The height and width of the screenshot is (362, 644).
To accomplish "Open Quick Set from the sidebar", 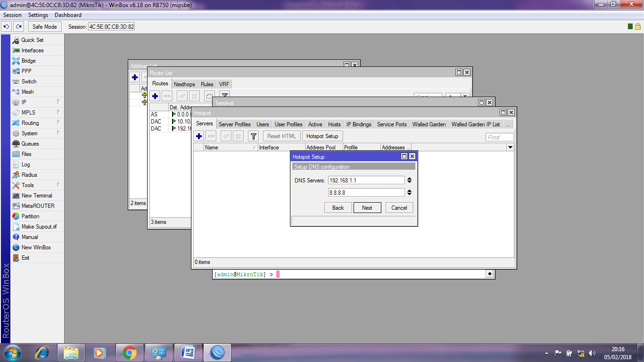I will (x=32, y=40).
